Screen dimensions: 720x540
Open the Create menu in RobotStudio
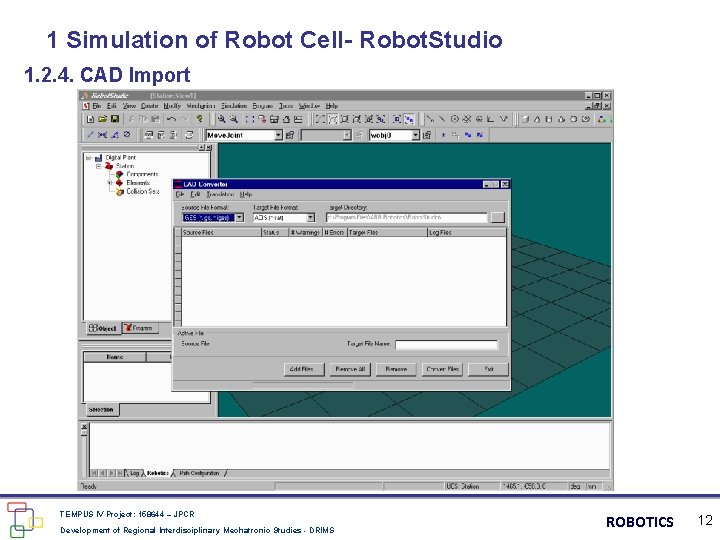(x=149, y=106)
